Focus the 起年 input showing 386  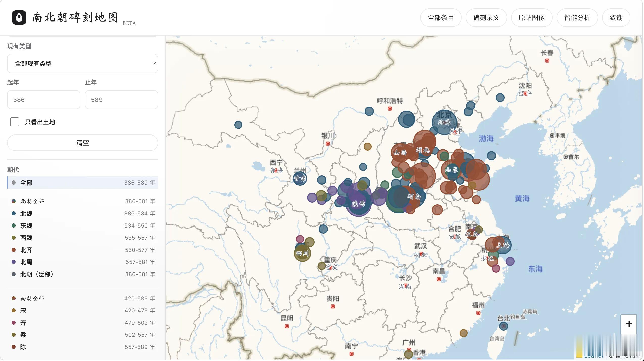[x=44, y=100]
